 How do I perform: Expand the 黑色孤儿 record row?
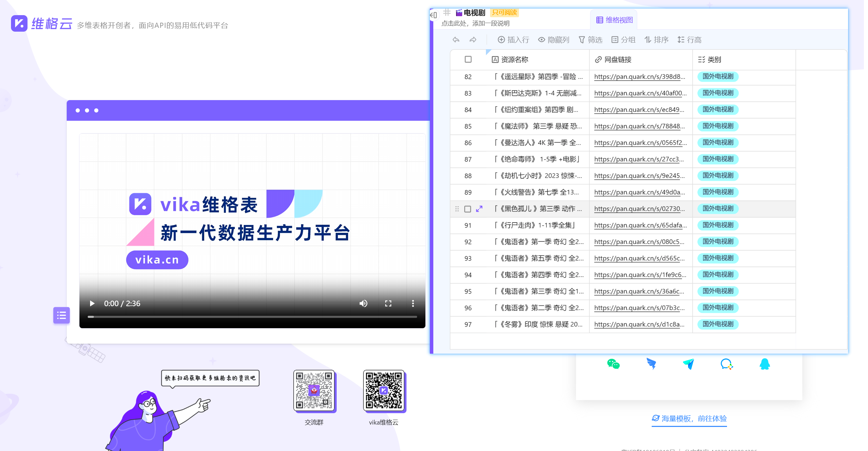click(x=479, y=209)
